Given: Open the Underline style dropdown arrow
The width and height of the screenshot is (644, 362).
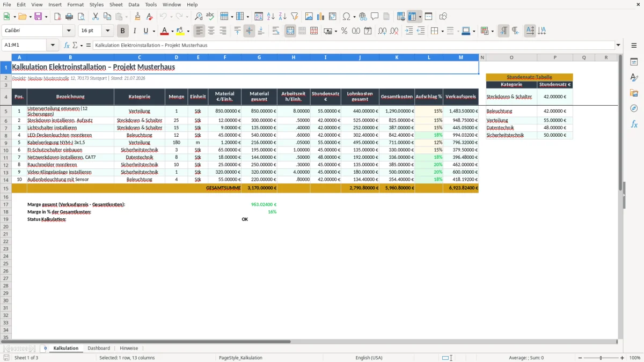Looking at the screenshot, I should [154, 31].
